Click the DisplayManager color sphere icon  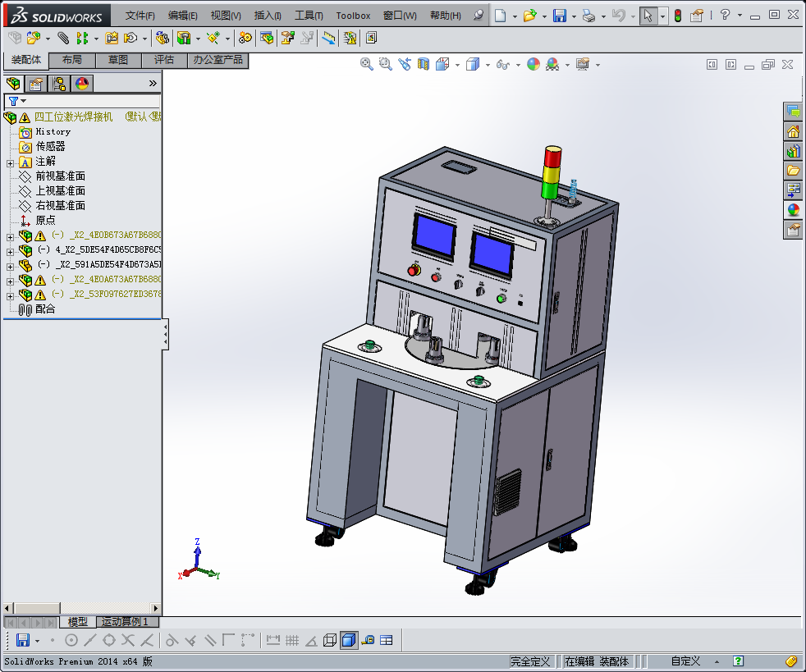tap(82, 84)
